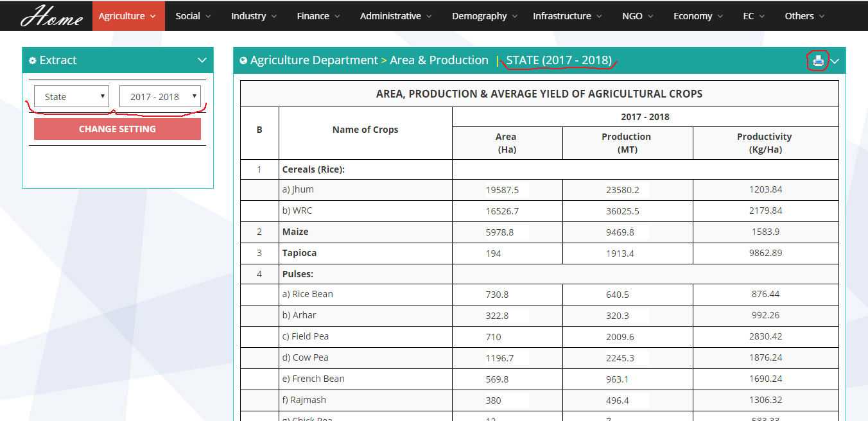Image resolution: width=868 pixels, height=421 pixels.
Task: Go to the Home logo link
Action: 51,16
